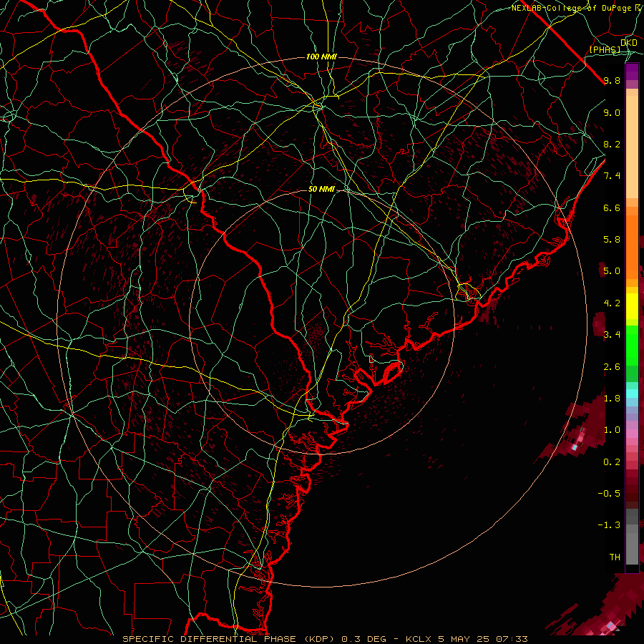Click the 7.4 color scale value
This screenshot has width=644, height=644.
coord(612,176)
